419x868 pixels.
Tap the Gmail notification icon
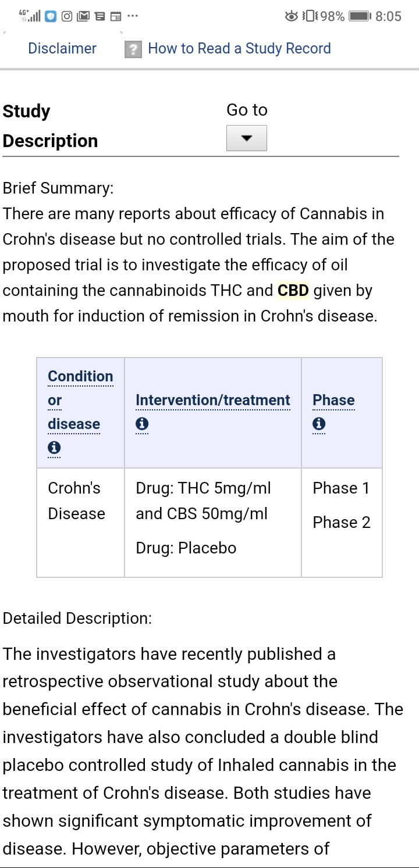[x=83, y=16]
